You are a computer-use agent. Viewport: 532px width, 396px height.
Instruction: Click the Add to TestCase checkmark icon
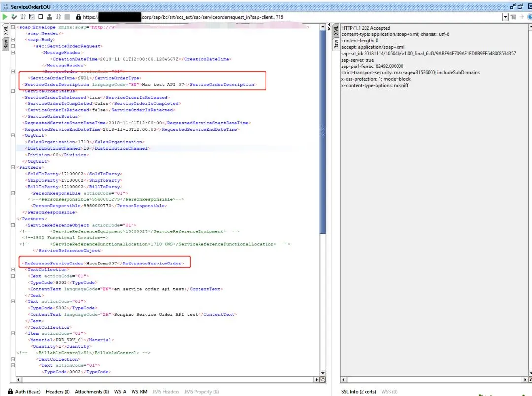click(14, 17)
